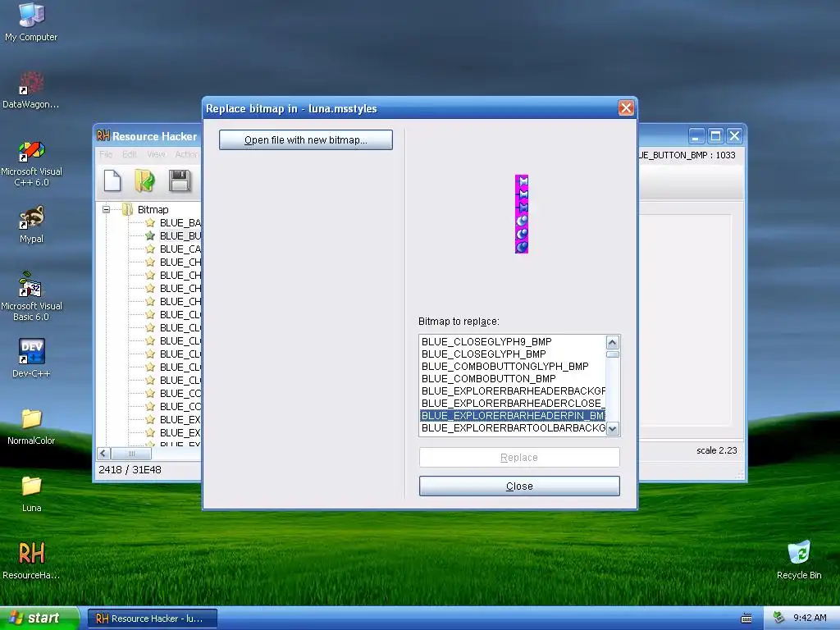This screenshot has width=840, height=630.
Task: Click bitmap list scroll up arrow
Action: tap(612, 342)
